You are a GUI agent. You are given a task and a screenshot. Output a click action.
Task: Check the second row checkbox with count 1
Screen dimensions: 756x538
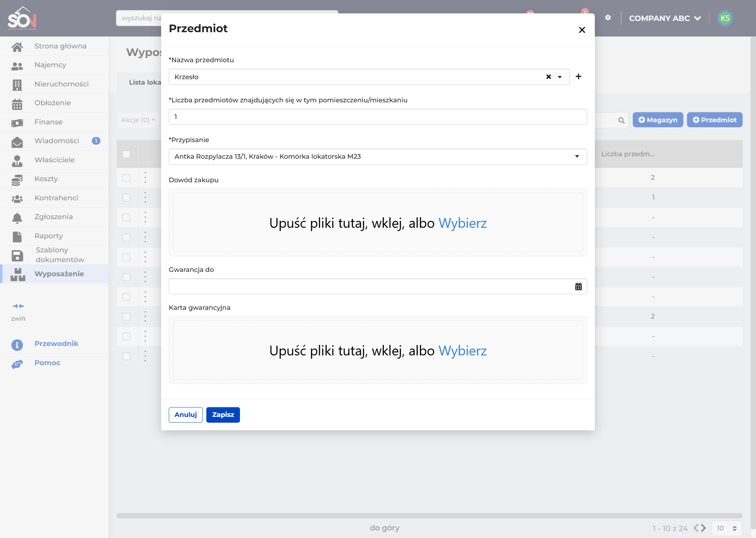click(126, 197)
